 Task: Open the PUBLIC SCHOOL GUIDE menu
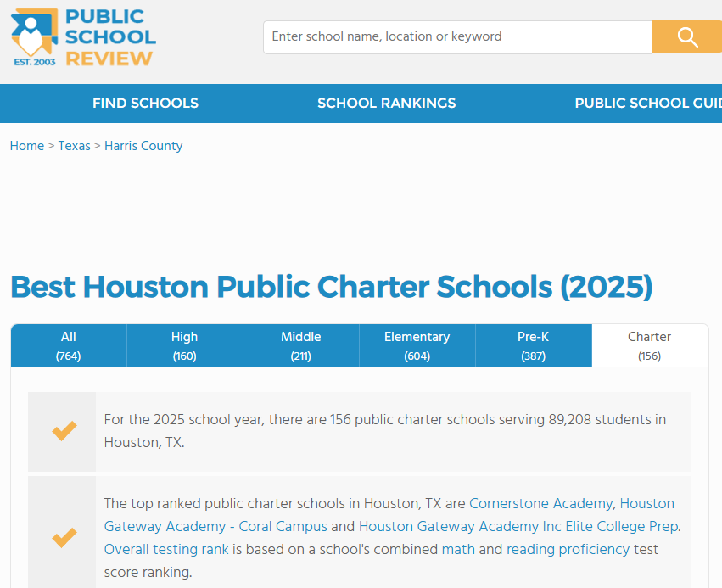click(x=647, y=103)
